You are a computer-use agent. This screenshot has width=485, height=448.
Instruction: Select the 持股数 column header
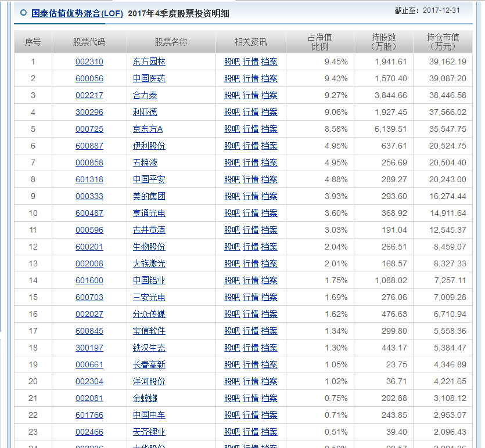click(x=383, y=42)
